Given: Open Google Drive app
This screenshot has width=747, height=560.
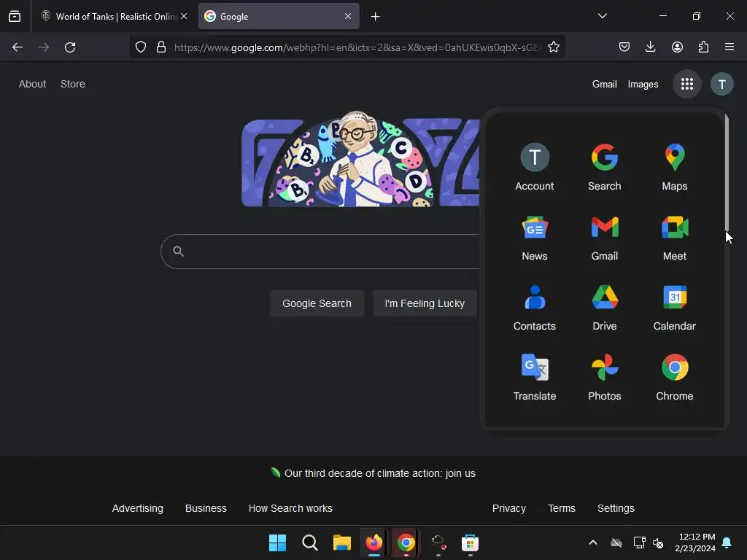Looking at the screenshot, I should [605, 307].
